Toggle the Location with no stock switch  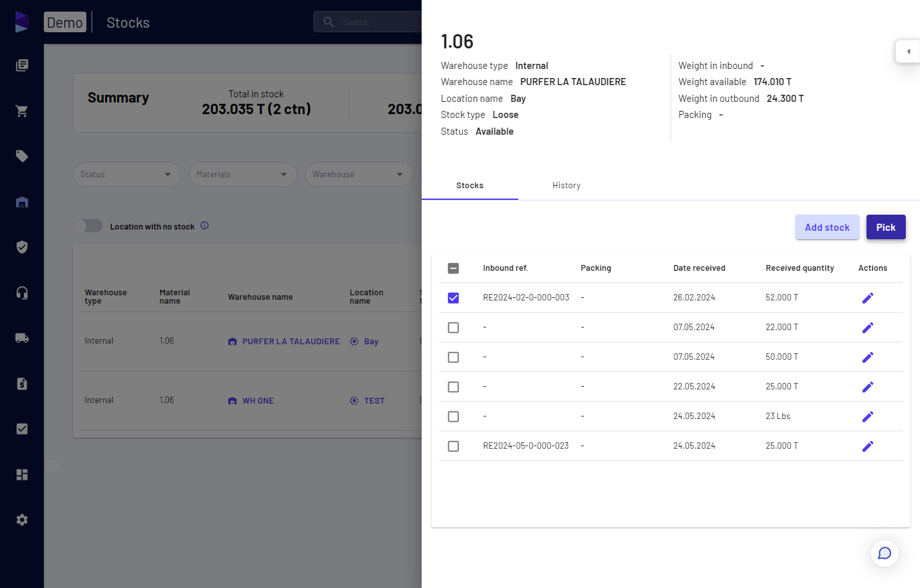[x=88, y=226]
